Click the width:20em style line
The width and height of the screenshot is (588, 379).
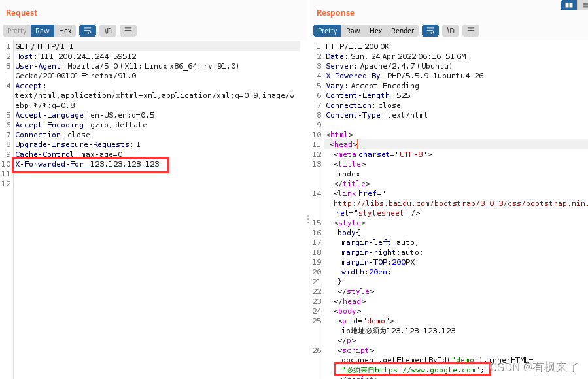(x=366, y=272)
